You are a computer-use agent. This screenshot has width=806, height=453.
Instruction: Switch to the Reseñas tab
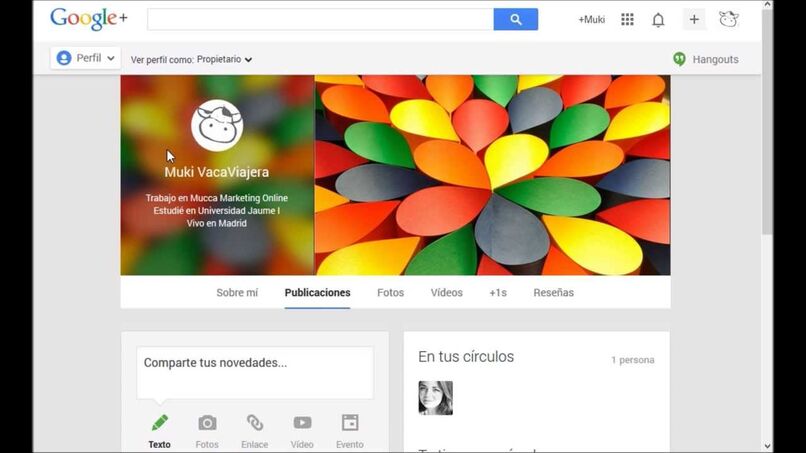tap(553, 293)
